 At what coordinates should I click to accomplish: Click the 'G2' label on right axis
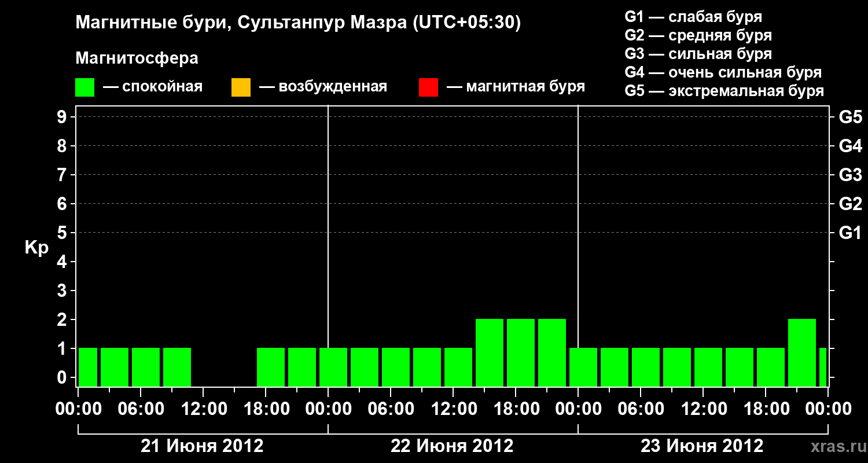[x=850, y=204]
